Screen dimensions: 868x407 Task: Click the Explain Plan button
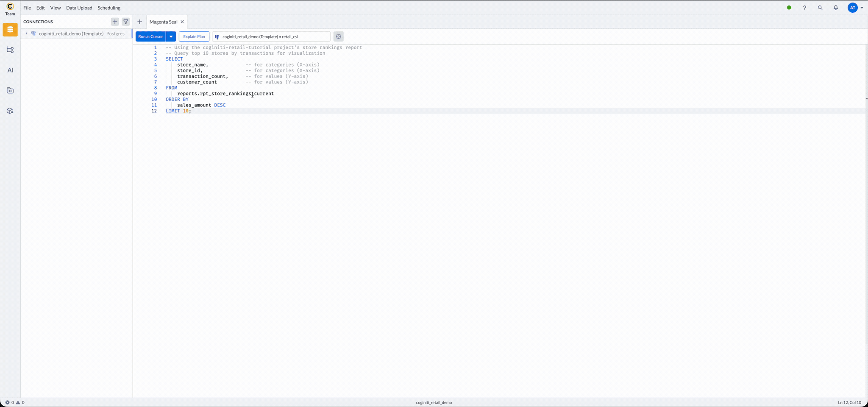(x=194, y=36)
